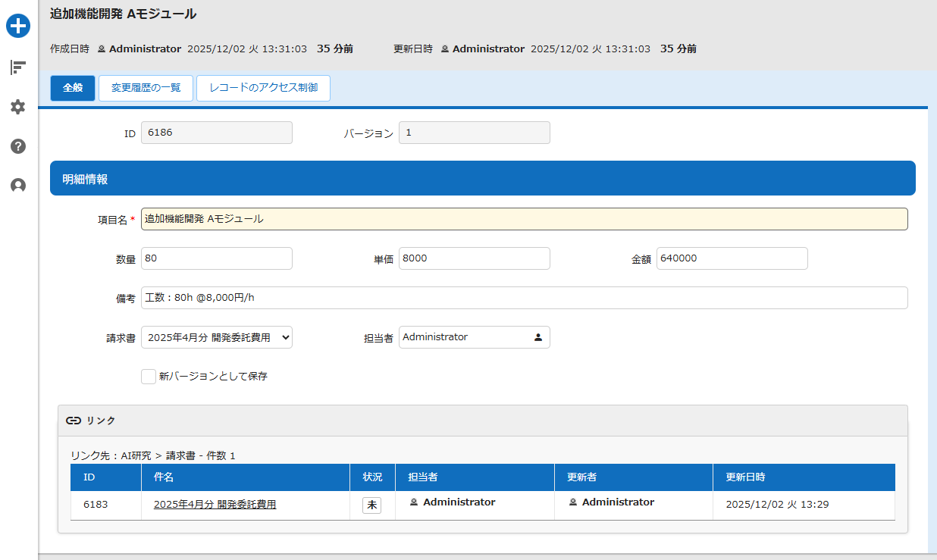Click creator user icon next to 作成日時

click(x=102, y=48)
